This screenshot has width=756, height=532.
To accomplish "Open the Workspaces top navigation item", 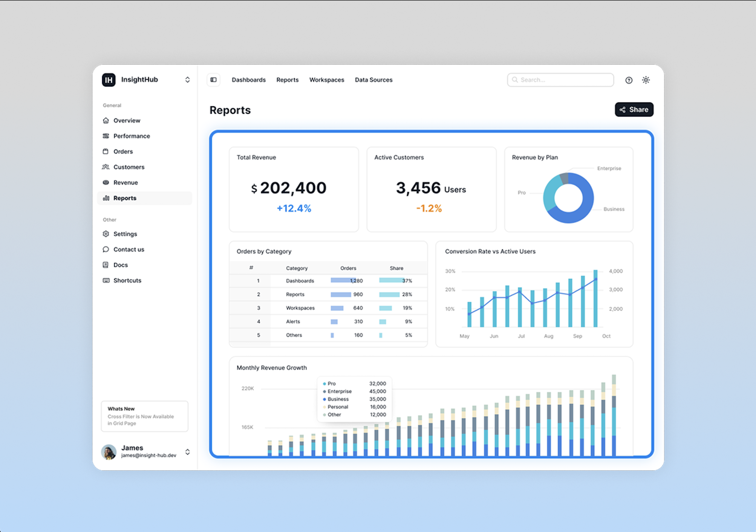I will (x=326, y=80).
